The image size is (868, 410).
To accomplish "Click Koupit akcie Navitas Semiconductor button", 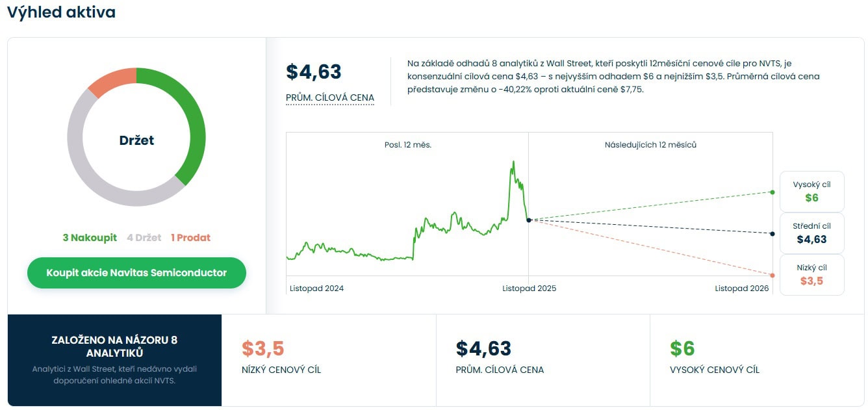I will coord(136,273).
